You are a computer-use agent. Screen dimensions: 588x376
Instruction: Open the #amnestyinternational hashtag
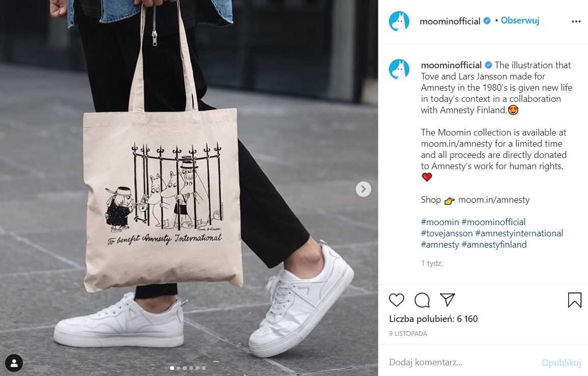coord(519,233)
